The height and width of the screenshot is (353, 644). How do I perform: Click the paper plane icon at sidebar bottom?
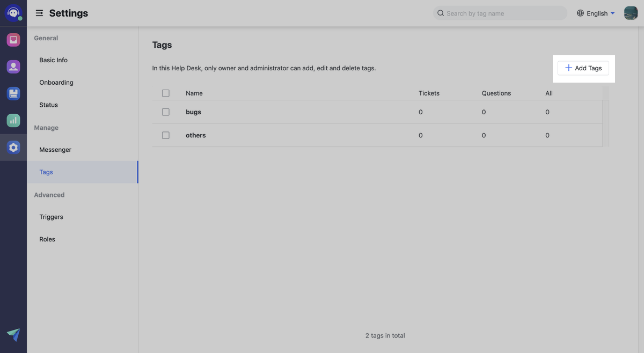[13, 334]
